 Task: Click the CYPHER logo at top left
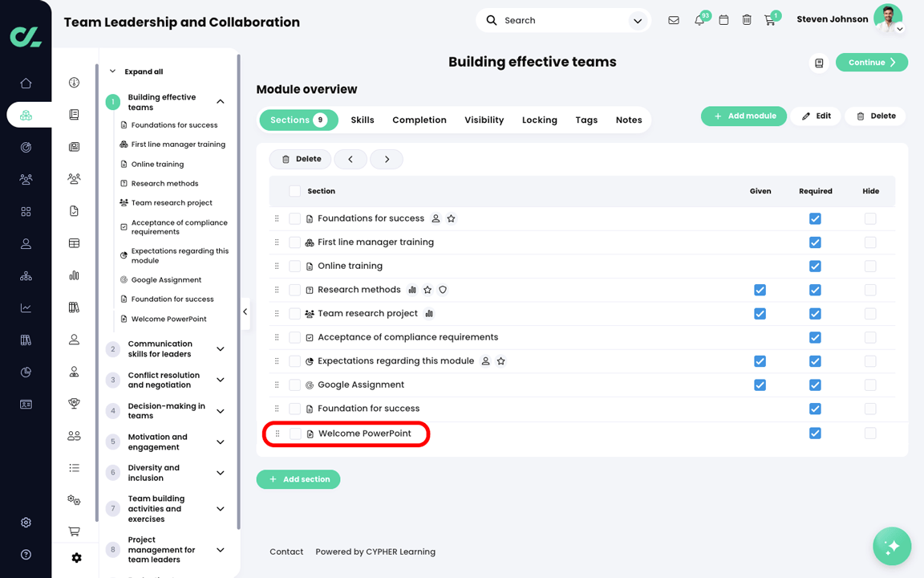point(26,36)
